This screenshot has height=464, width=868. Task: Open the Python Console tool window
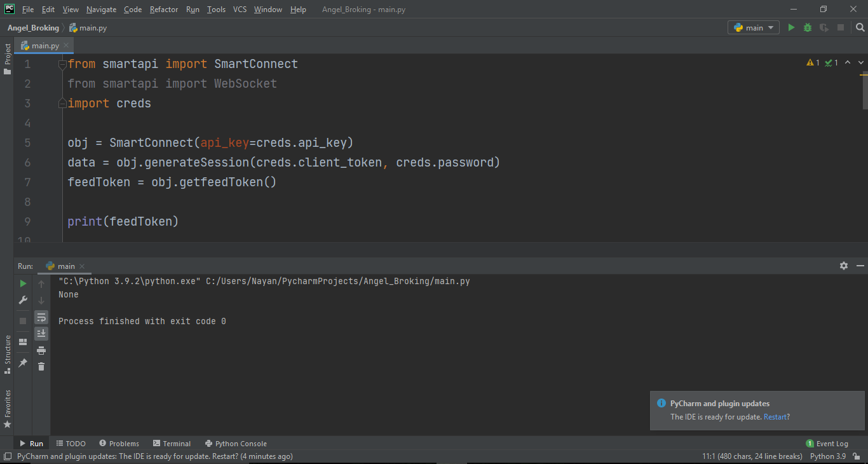point(236,444)
